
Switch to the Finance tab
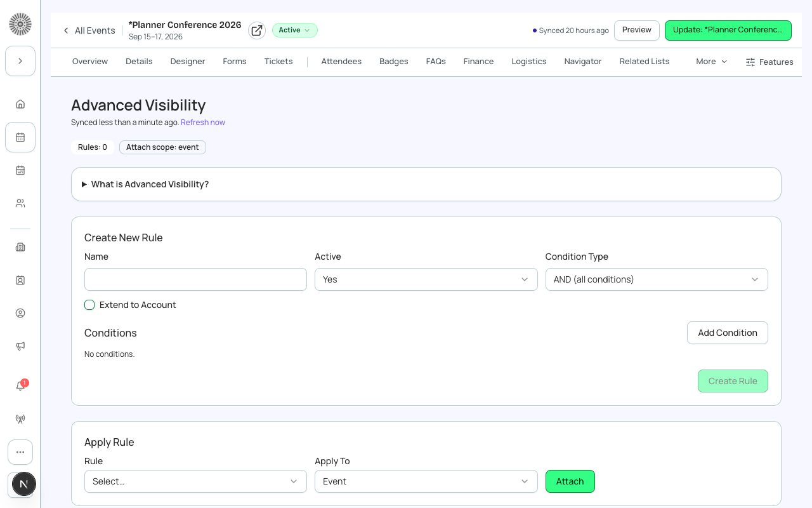click(478, 62)
